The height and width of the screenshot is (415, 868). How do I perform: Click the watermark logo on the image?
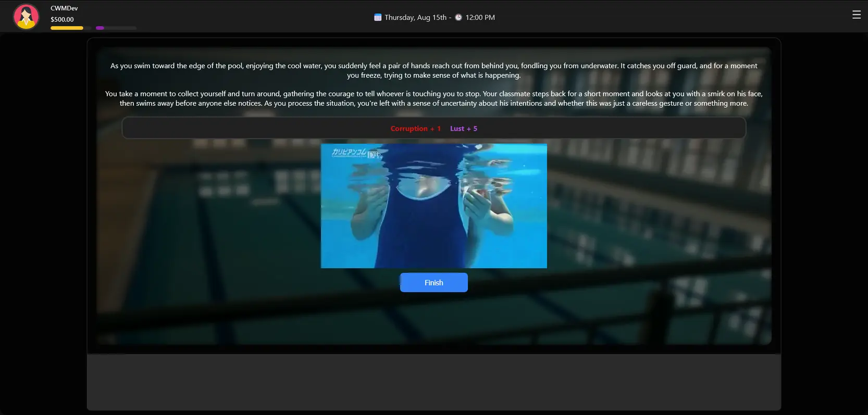pyautogui.click(x=355, y=153)
